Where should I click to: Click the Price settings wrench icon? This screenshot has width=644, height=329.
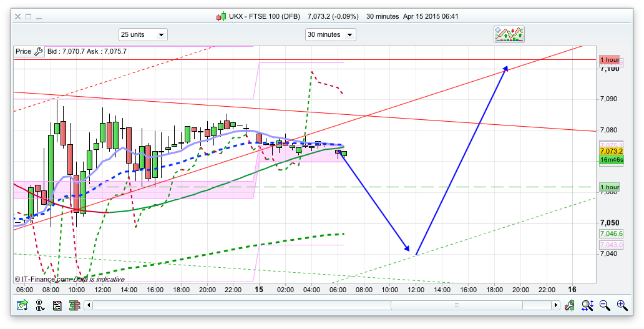tap(38, 52)
